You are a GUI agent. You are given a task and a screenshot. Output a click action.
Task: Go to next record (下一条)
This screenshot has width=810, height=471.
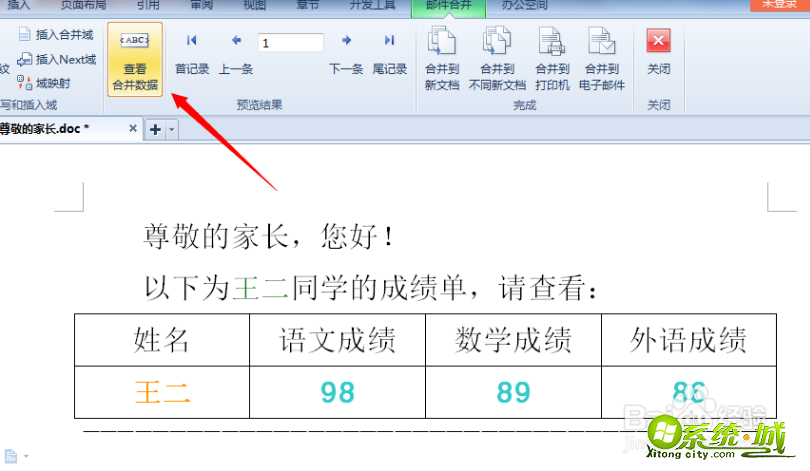(346, 54)
